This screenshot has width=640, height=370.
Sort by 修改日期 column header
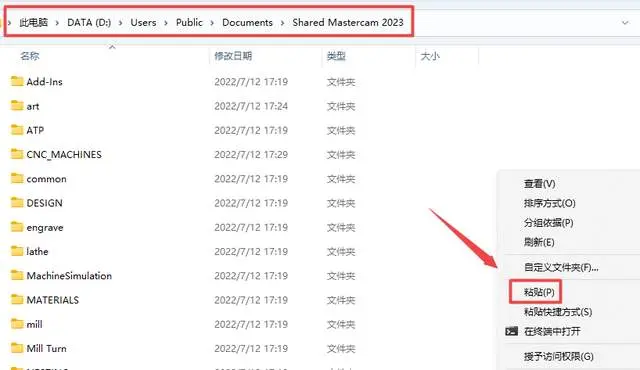[233, 56]
